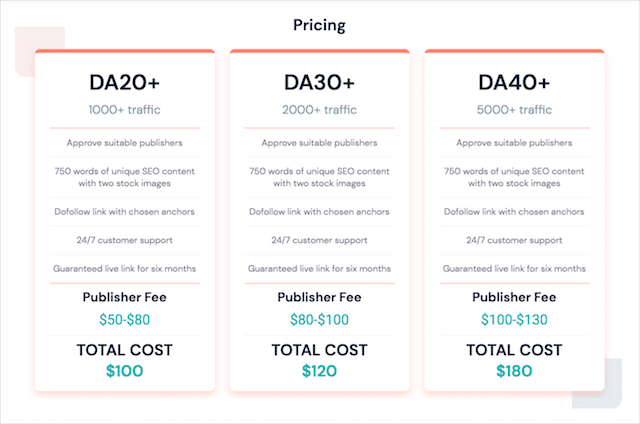640x424 pixels.
Task: Click the 5000+ traffic label
Action: [514, 110]
